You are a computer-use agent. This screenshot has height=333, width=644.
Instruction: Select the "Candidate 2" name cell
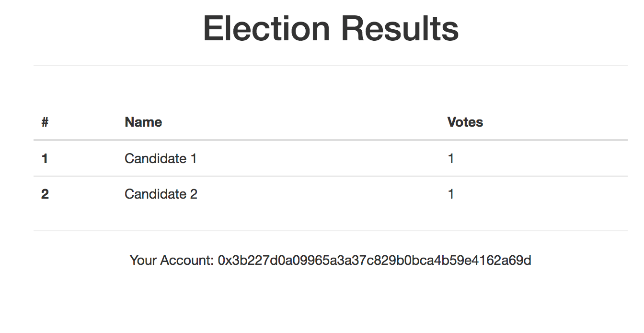pyautogui.click(x=161, y=194)
